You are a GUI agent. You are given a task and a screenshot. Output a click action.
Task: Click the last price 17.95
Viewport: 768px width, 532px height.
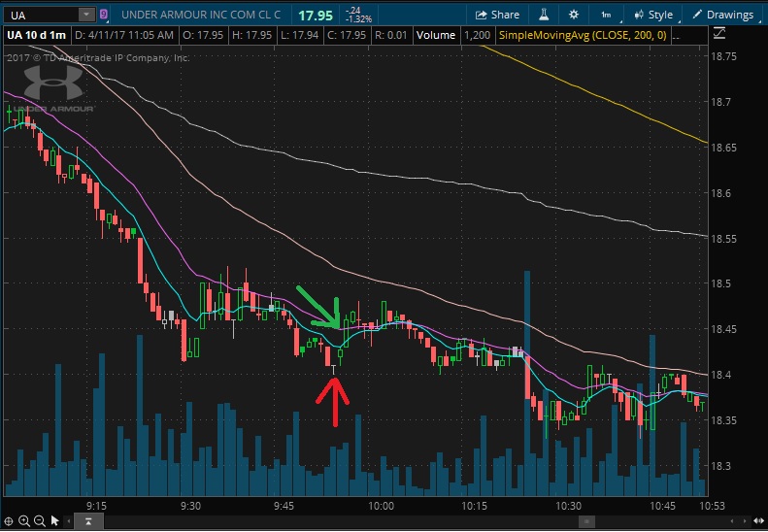tap(316, 16)
